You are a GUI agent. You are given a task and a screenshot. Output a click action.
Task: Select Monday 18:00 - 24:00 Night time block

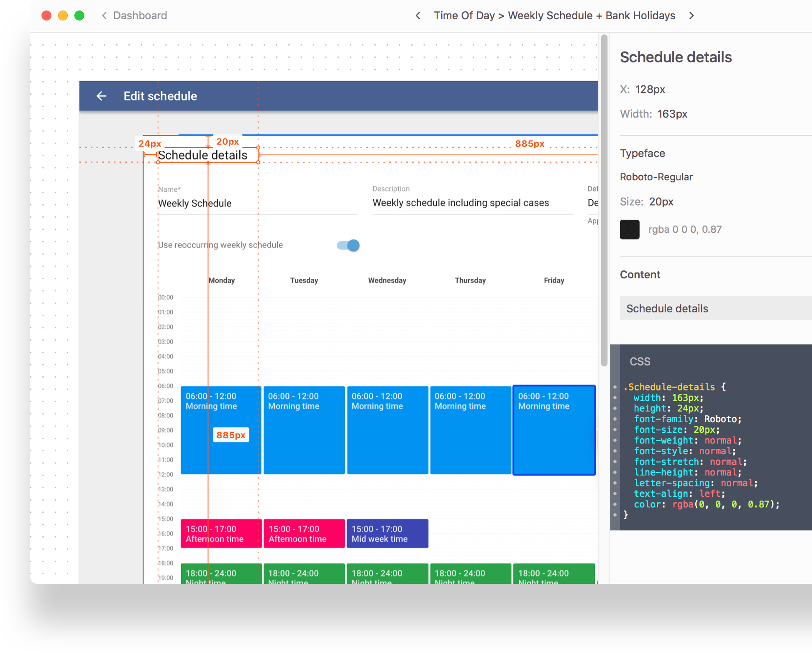221,574
